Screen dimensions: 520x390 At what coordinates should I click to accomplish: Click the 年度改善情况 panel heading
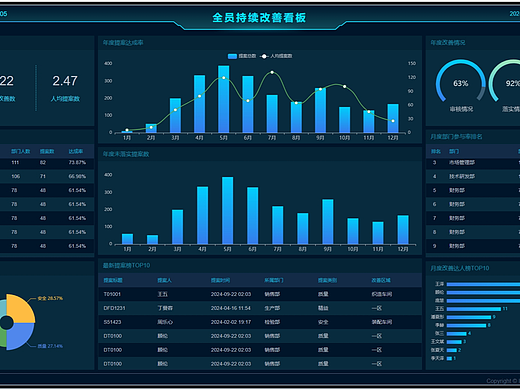click(x=448, y=43)
